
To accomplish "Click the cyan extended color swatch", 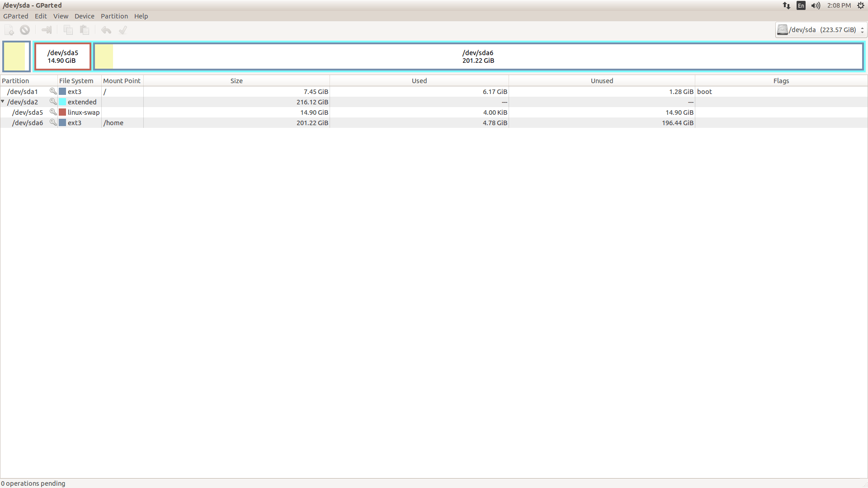I will pos(62,102).
